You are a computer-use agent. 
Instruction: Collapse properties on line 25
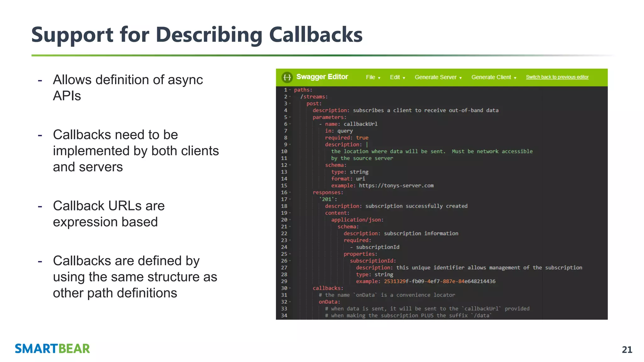[290, 254]
